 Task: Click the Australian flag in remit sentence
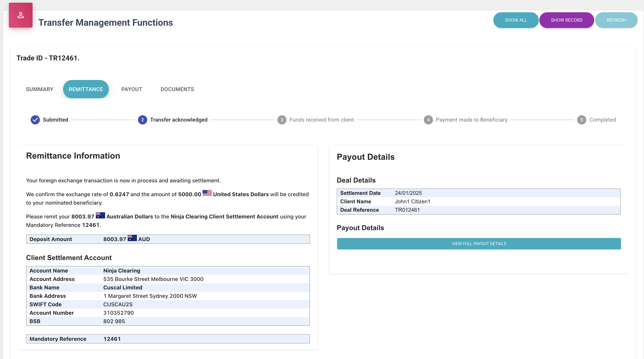[100, 215]
